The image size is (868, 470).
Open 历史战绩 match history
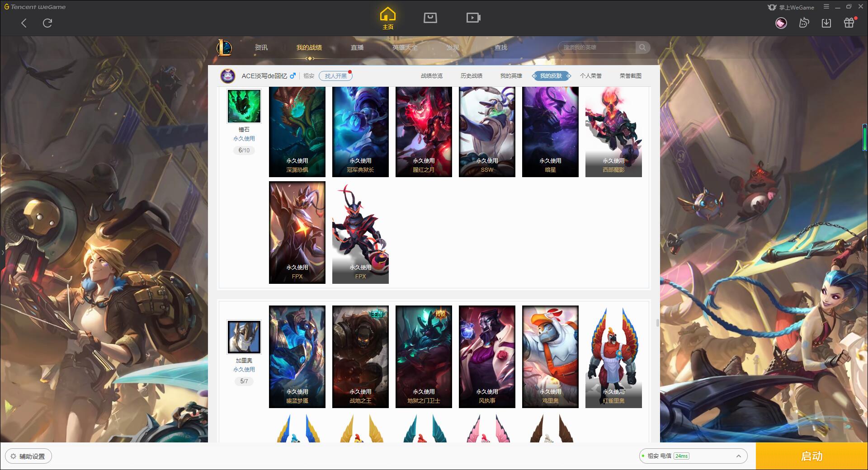[x=472, y=76]
